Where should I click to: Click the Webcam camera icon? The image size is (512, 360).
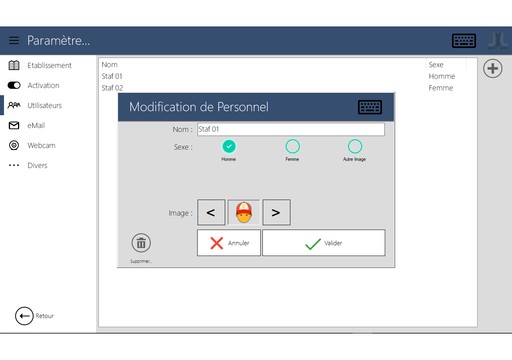[x=14, y=145]
